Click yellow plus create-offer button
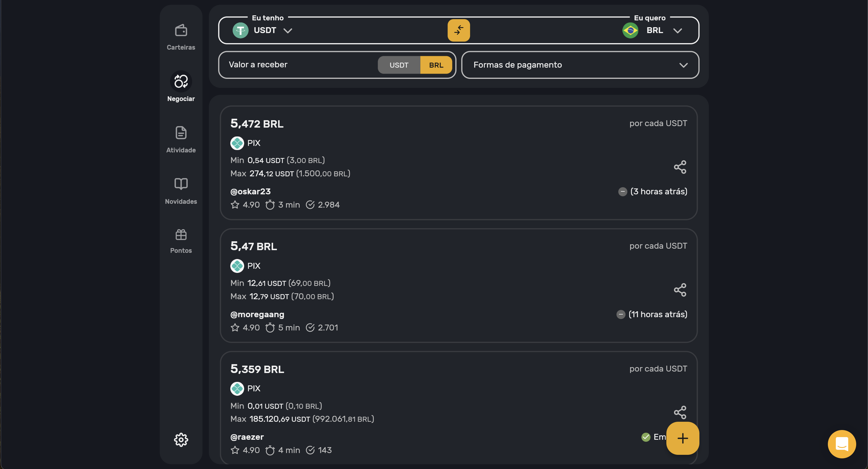 coord(683,438)
